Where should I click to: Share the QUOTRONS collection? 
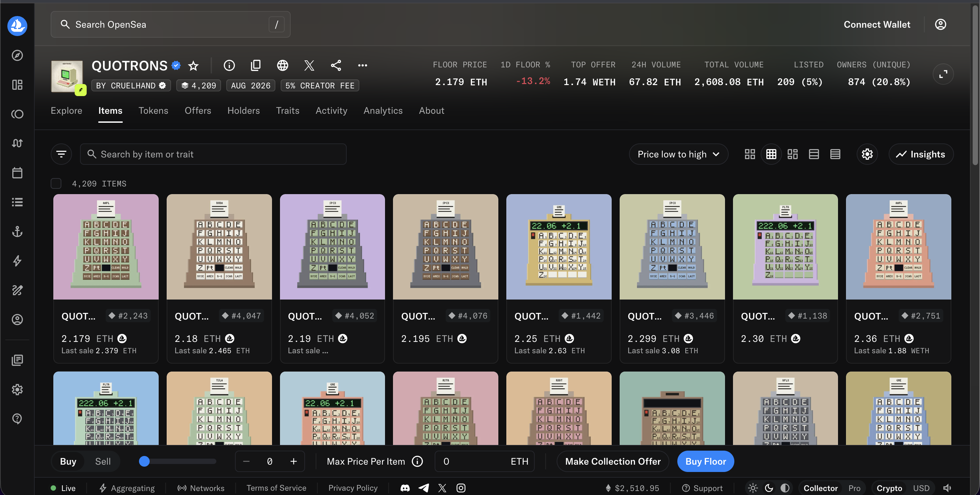tap(336, 65)
